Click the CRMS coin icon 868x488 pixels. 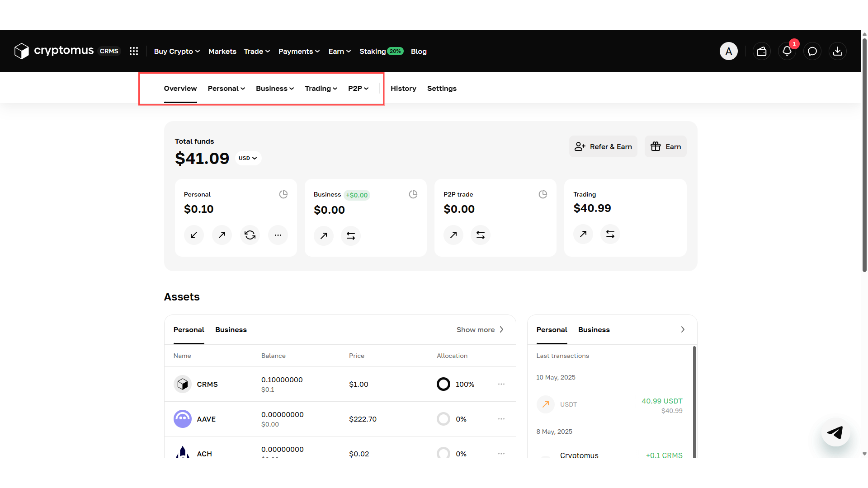click(183, 384)
